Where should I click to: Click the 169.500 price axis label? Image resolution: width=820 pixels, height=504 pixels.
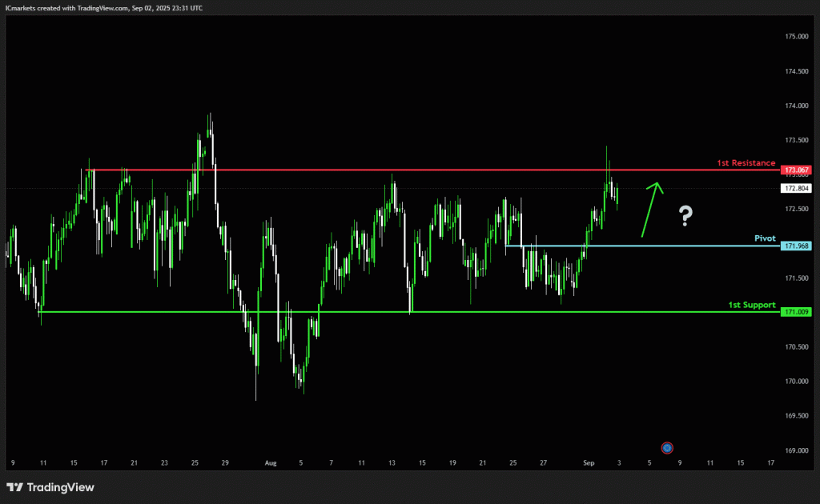coord(797,416)
